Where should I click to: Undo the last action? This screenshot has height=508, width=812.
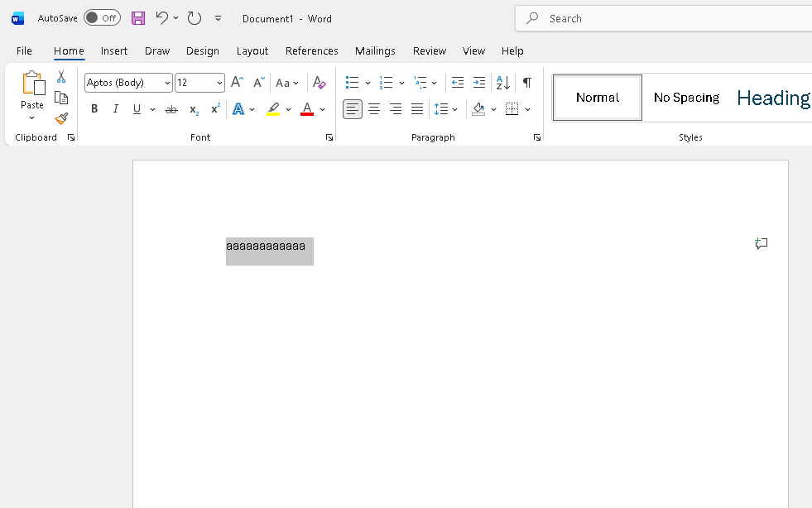point(161,18)
